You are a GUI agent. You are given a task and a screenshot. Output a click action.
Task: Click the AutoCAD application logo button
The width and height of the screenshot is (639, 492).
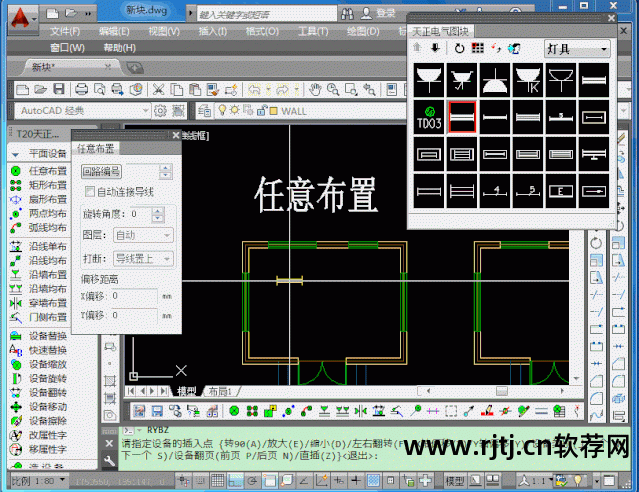(22, 20)
